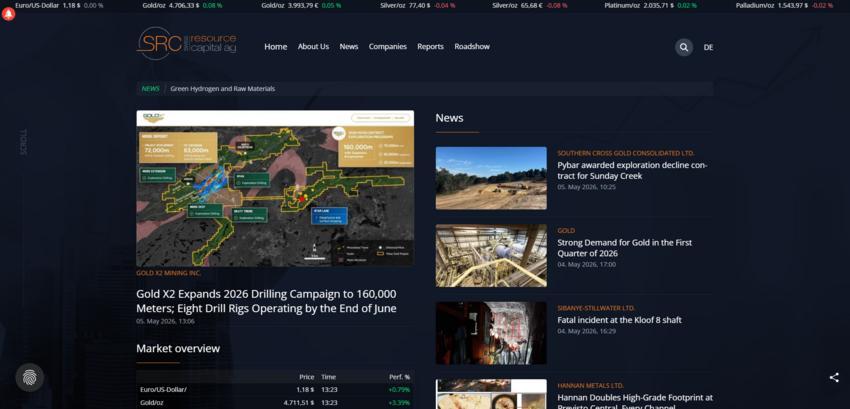Open the About Us menu item
The image size is (850, 409).
coord(313,47)
